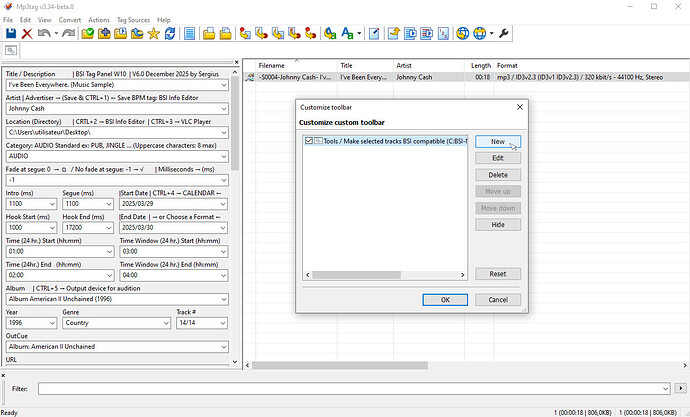Expand the Filter box dropdown arrow
Viewport: 690px width, 417px height.
tap(665, 388)
